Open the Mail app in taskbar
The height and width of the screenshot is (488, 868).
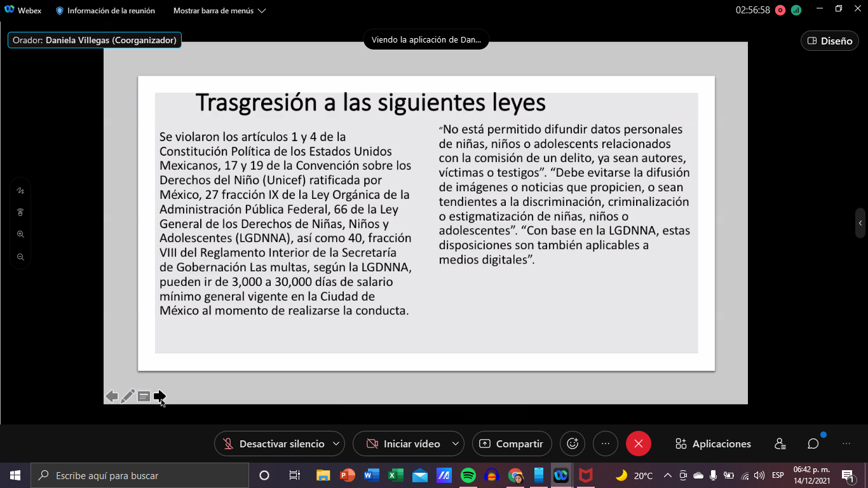(420, 475)
